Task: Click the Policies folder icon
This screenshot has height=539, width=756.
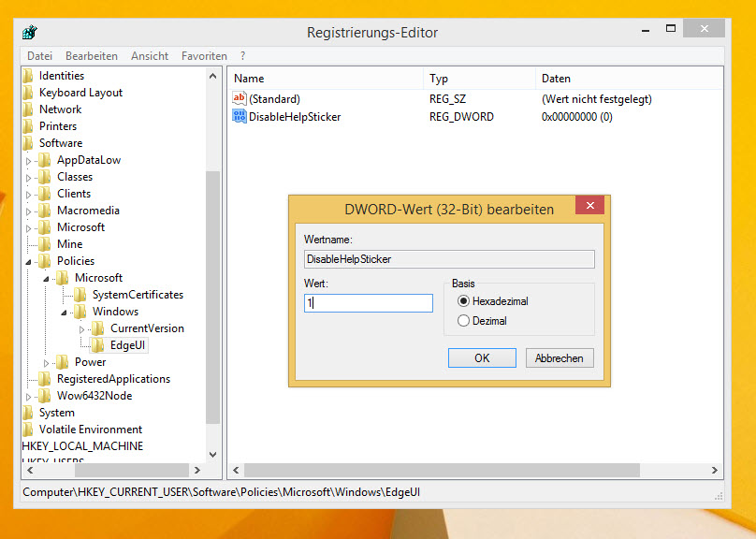Action: [44, 260]
